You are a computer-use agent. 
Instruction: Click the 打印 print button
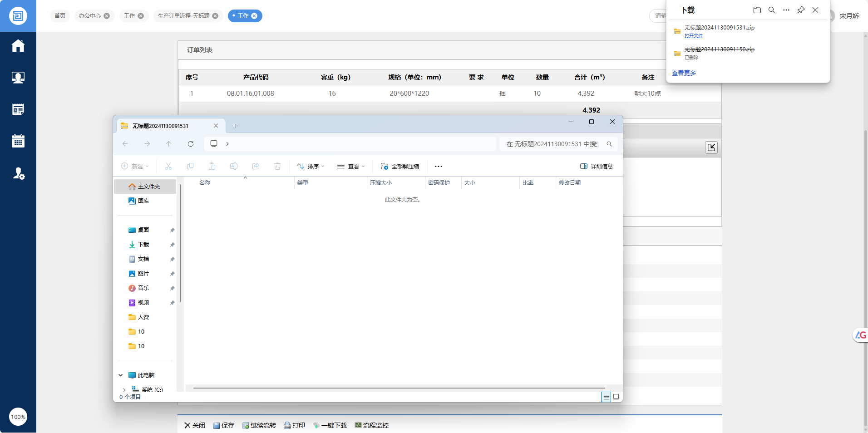coord(295,425)
